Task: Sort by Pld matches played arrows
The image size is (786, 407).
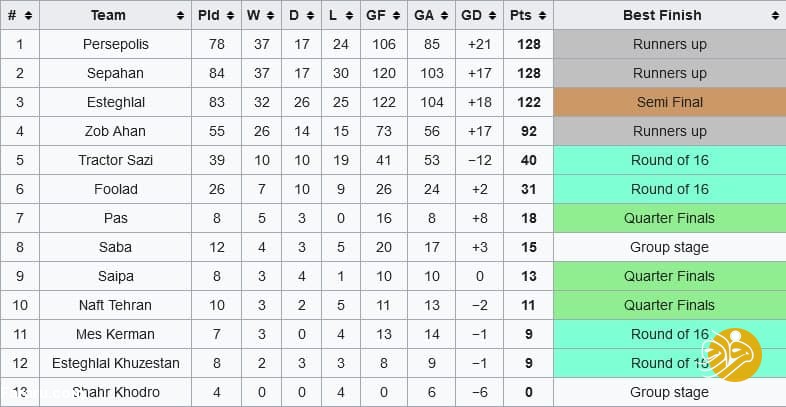Action: [x=232, y=15]
